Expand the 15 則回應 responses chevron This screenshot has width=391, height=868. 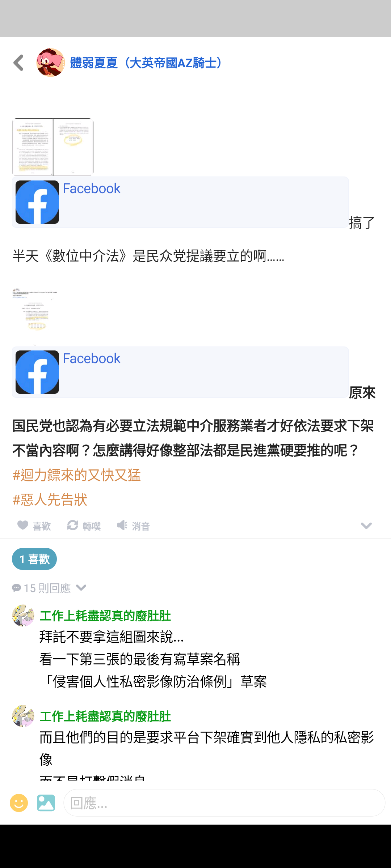[x=81, y=588]
